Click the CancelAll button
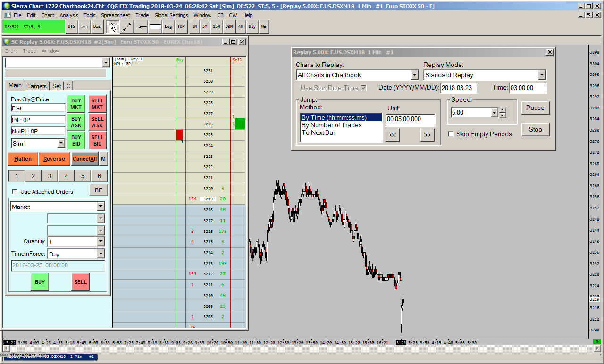 point(85,159)
